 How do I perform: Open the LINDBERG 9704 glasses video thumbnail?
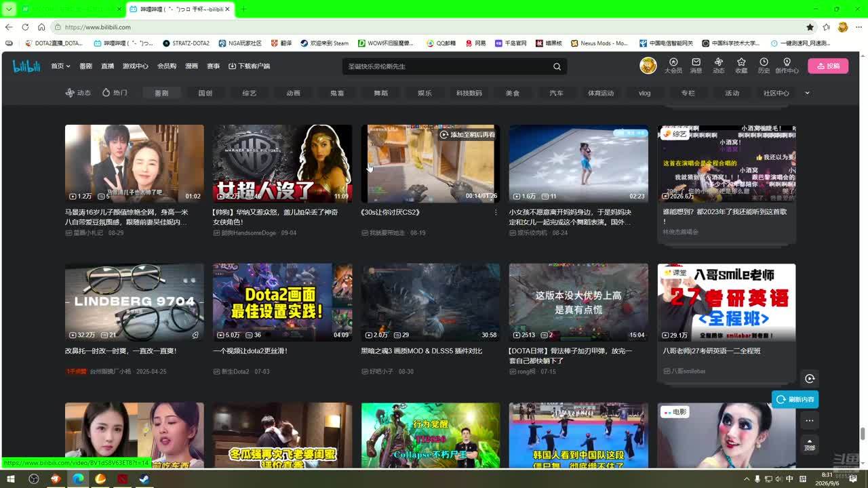(134, 302)
